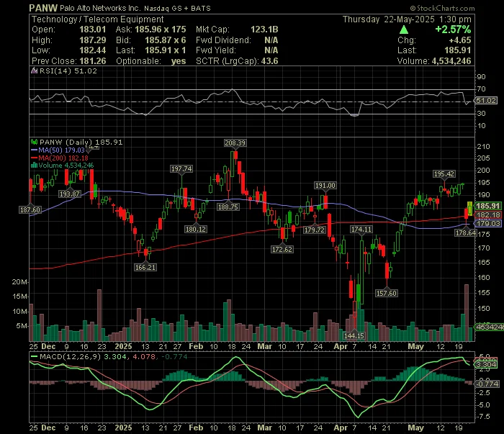Click the 51.02 tag on the RSI axis
Screen dimensions: 504x434
pos(486,101)
